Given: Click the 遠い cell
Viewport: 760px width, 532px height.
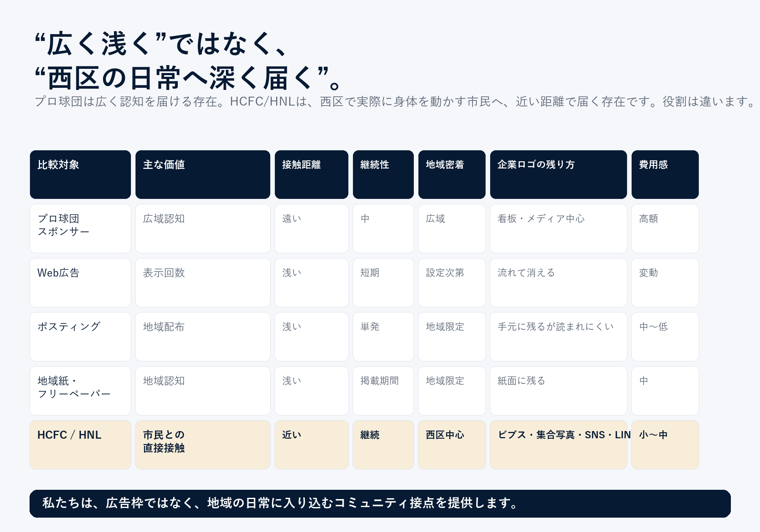Looking at the screenshot, I should point(312,228).
